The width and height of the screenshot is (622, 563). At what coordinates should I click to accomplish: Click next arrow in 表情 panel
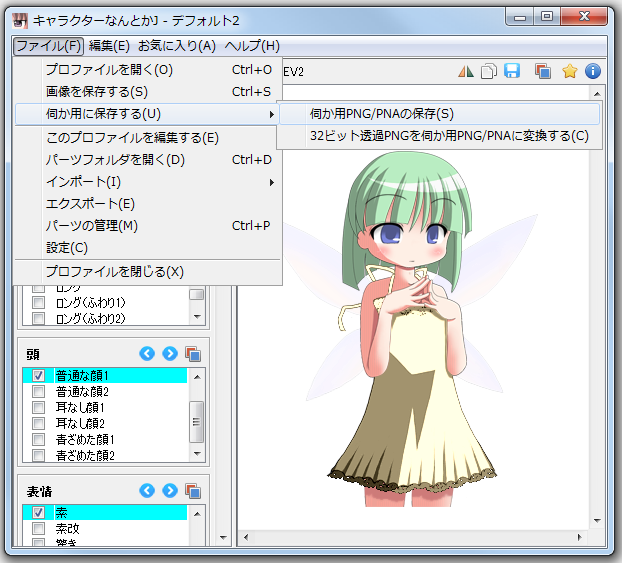[x=170, y=490]
